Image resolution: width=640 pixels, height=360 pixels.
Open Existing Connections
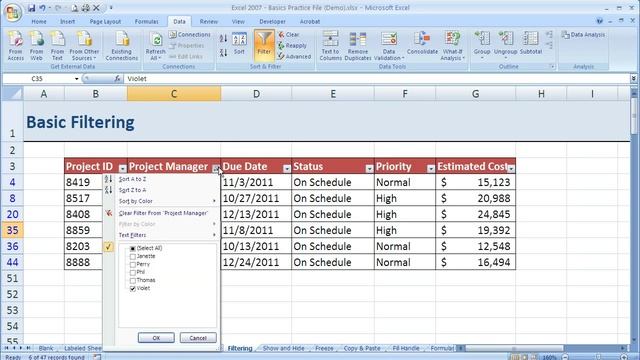click(x=122, y=46)
